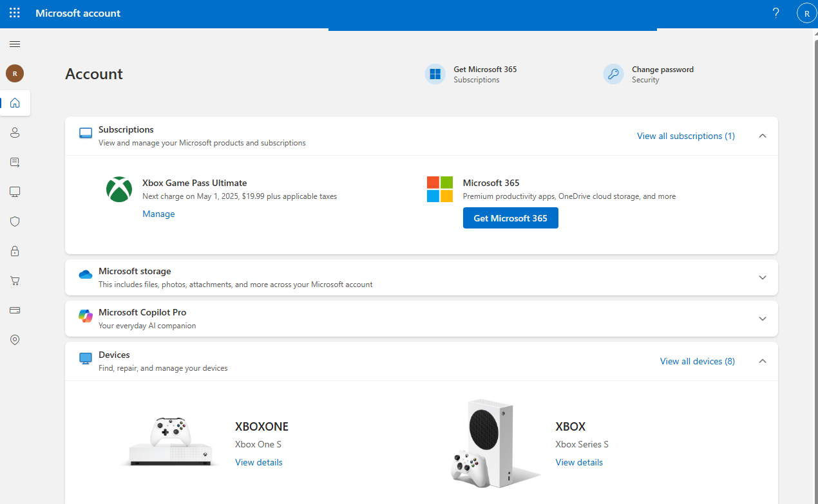The height and width of the screenshot is (504, 818).
Task: Click the Next charge on May 1 text
Action: pos(240,196)
